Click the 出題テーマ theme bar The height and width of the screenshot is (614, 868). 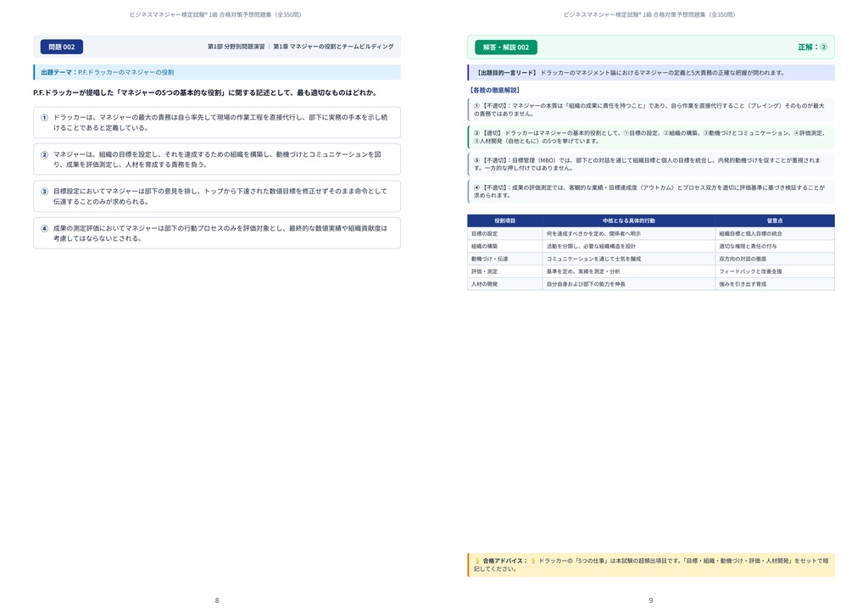coord(217,72)
